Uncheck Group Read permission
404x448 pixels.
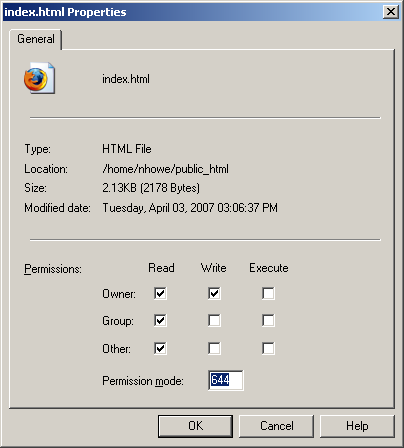click(160, 321)
